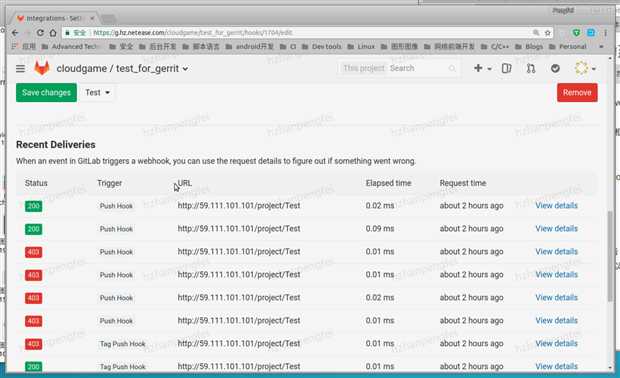The image size is (620, 378).
Task: View details of 200 Tag Push Hook delivery
Action: [556, 366]
